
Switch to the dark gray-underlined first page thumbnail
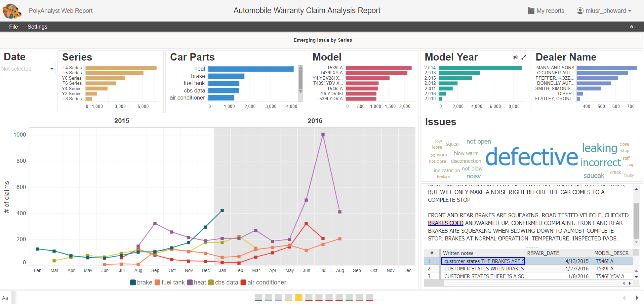[258, 298]
